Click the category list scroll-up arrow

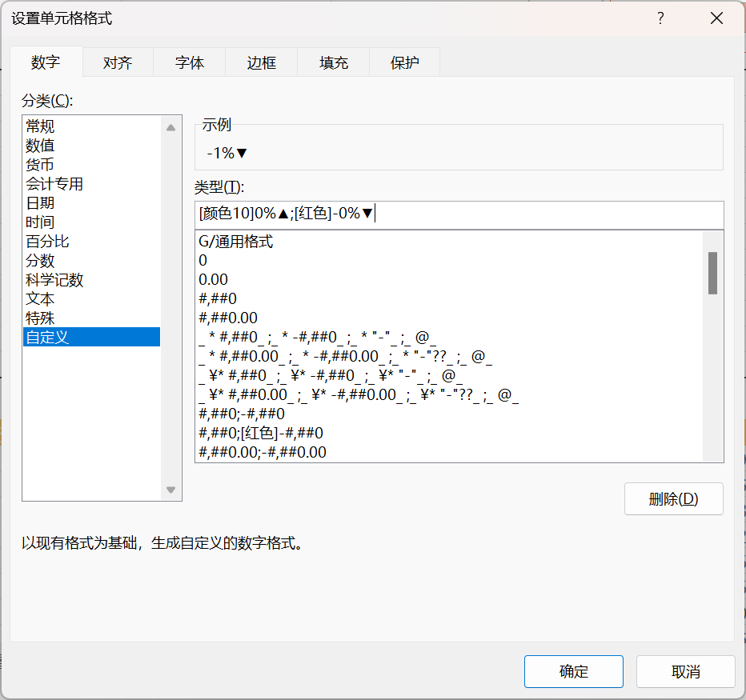[170, 126]
